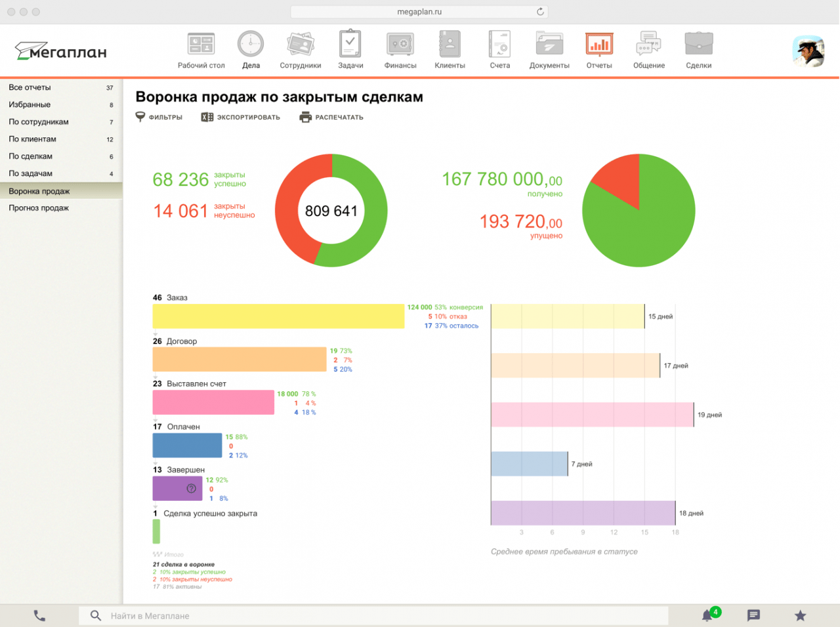The height and width of the screenshot is (627, 840).
Task: Click the search magnifier icon
Action: (x=96, y=616)
